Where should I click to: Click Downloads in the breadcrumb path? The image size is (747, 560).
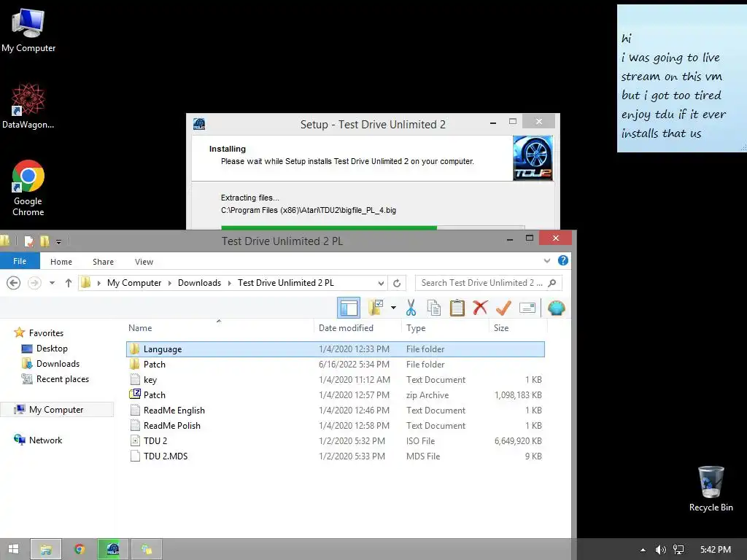pyautogui.click(x=199, y=283)
